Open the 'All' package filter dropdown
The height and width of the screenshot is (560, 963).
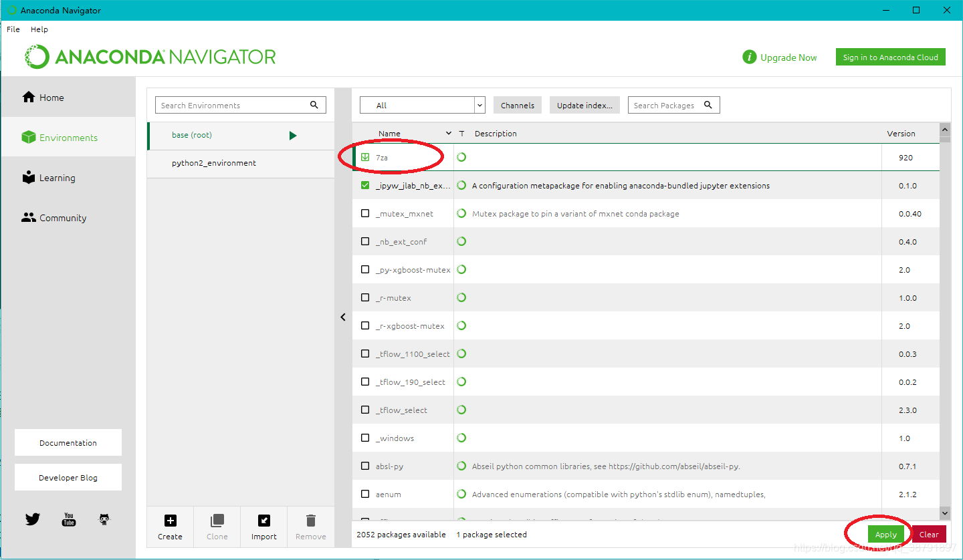coord(422,105)
